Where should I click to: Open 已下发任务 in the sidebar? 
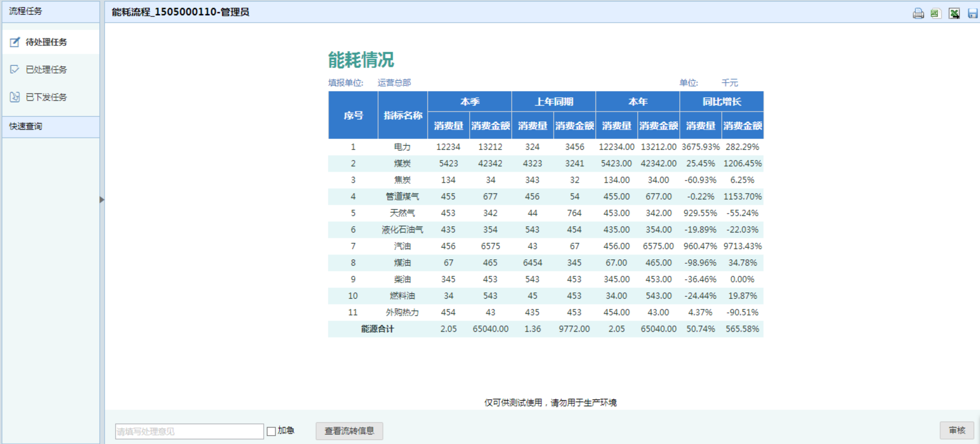51,97
